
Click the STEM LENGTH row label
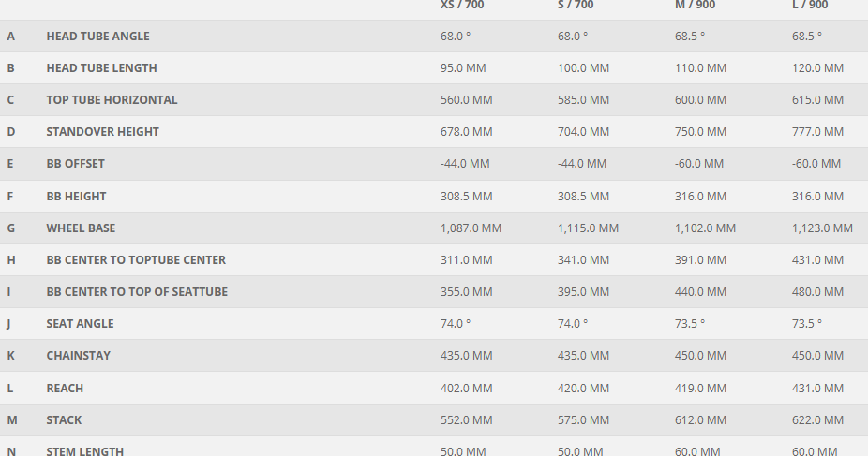pos(84,450)
